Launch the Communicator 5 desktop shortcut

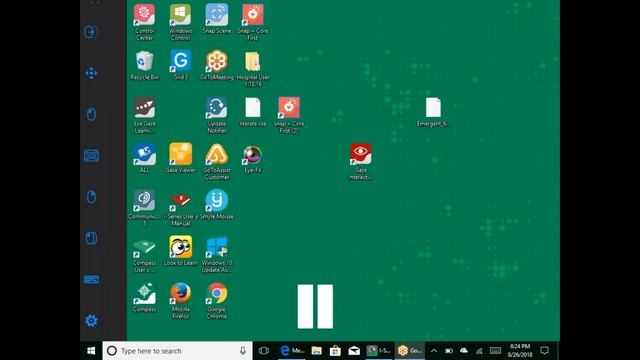tap(144, 208)
